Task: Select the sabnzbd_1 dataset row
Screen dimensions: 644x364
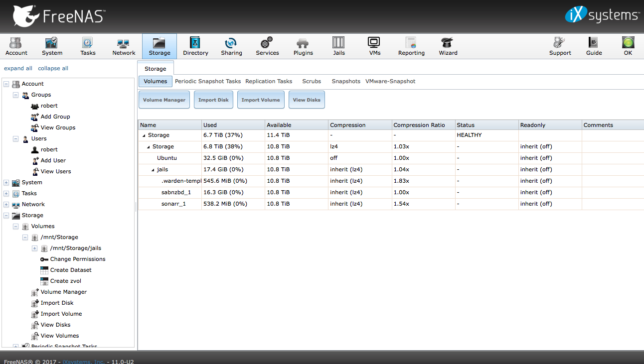Action: coord(391,193)
